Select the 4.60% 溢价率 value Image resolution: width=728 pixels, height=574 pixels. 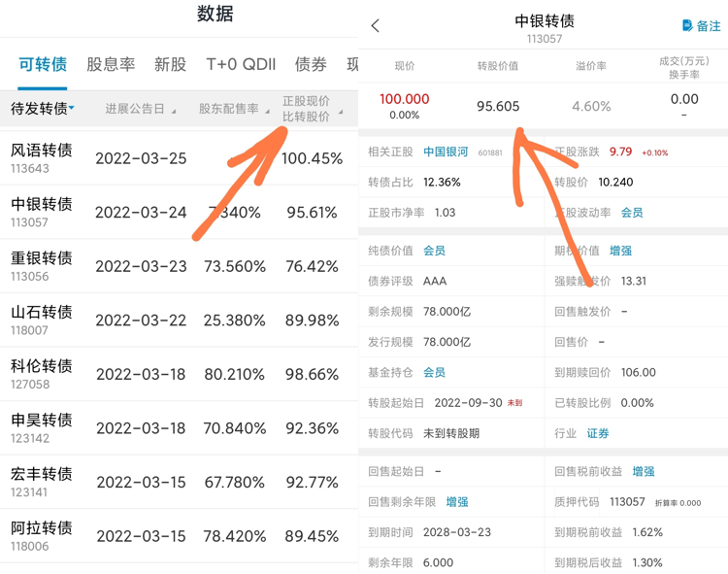pyautogui.click(x=591, y=106)
